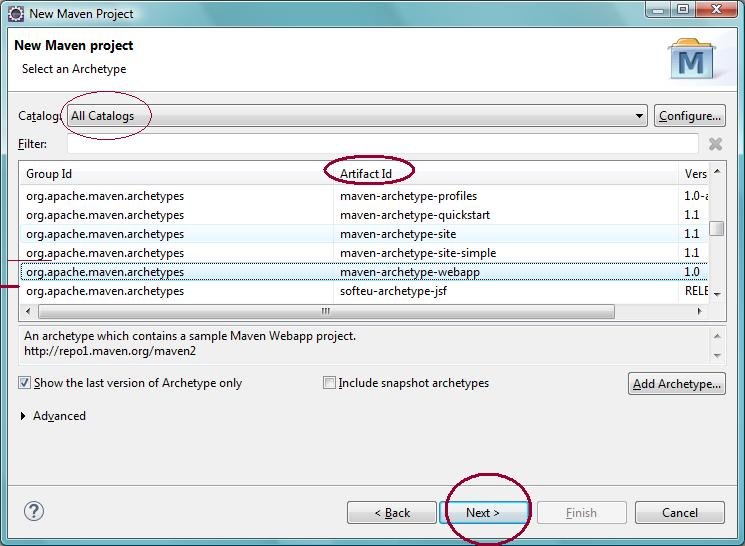Click version 1.0 of maven-archetype-webapp
The width and height of the screenshot is (745, 546).
pyautogui.click(x=692, y=272)
